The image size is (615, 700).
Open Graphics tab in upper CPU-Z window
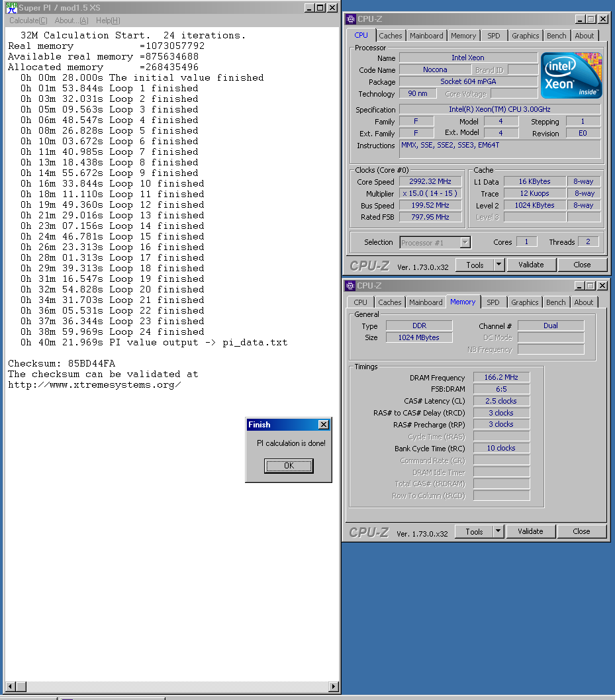tap(525, 36)
